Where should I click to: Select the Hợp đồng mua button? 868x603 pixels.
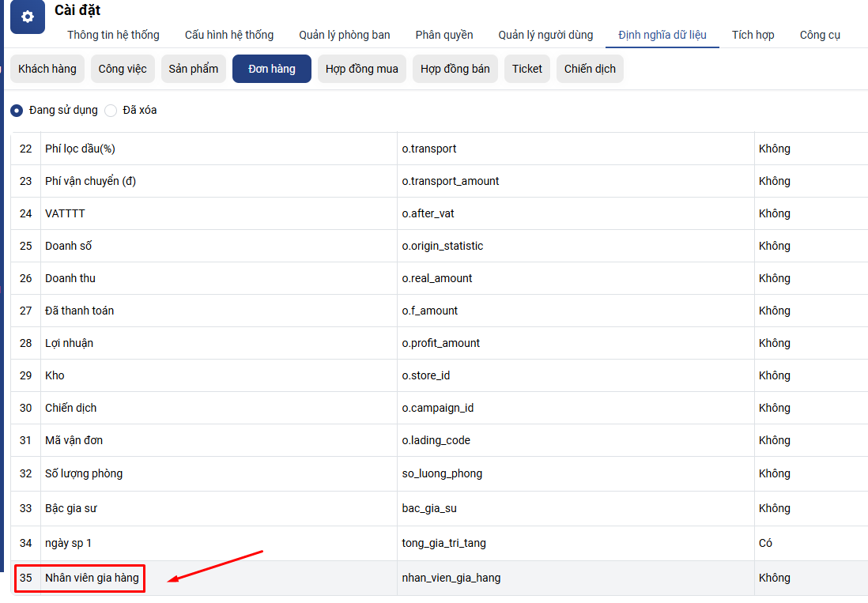point(362,69)
